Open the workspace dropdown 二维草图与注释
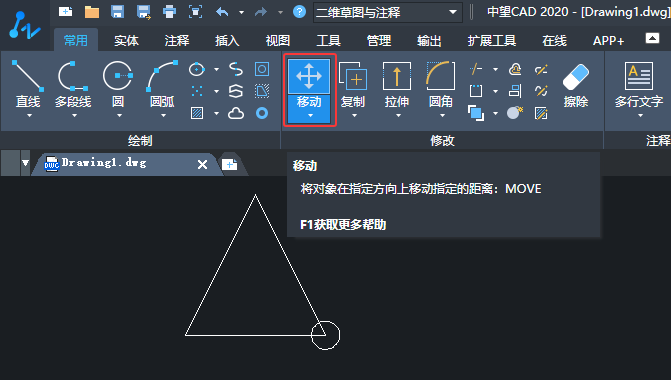Screen dimensions: 671x380 [388, 12]
